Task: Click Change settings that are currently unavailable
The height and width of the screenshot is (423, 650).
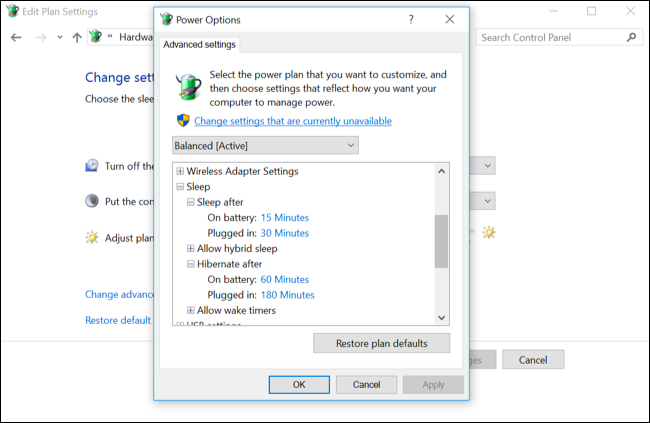Action: click(x=293, y=121)
